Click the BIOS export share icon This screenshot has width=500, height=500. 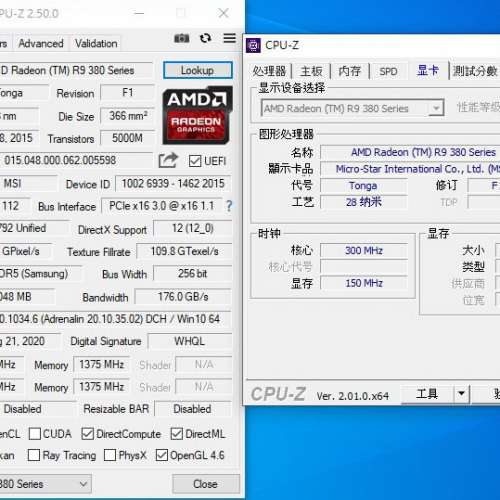coord(168,160)
